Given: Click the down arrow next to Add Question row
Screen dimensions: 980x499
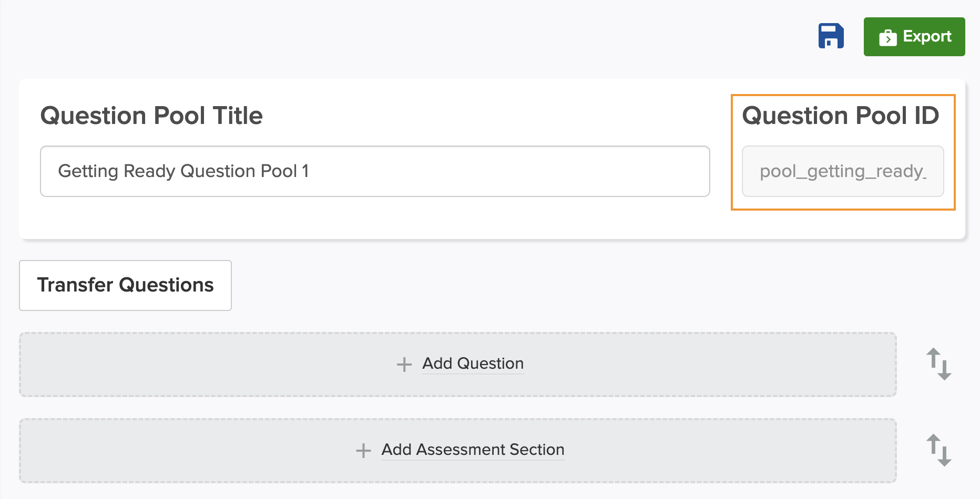Looking at the screenshot, I should (x=945, y=370).
